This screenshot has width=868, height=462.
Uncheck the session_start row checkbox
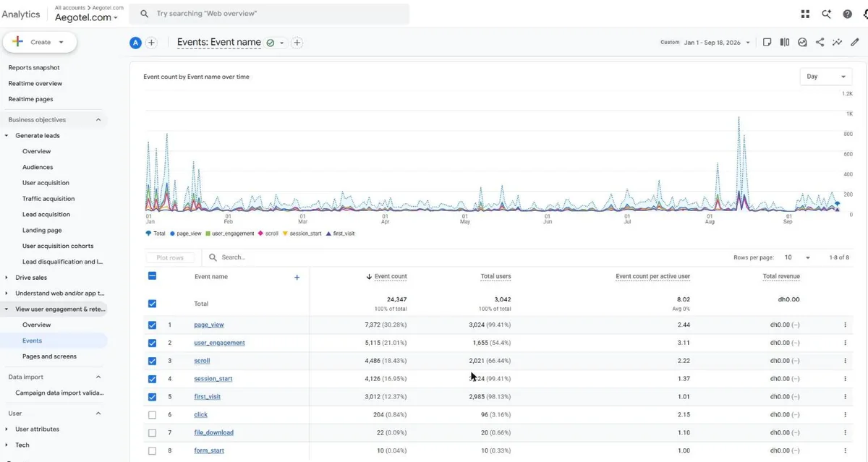click(152, 379)
